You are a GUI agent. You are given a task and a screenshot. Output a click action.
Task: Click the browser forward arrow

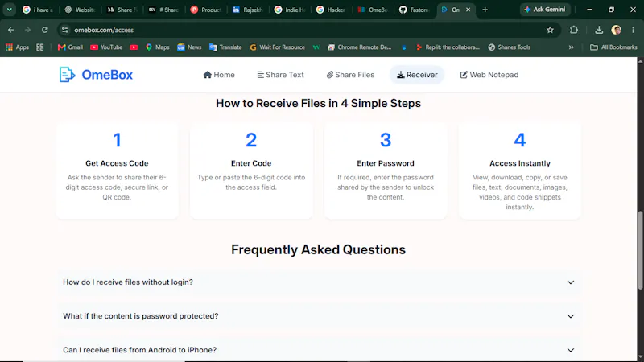[27, 30]
